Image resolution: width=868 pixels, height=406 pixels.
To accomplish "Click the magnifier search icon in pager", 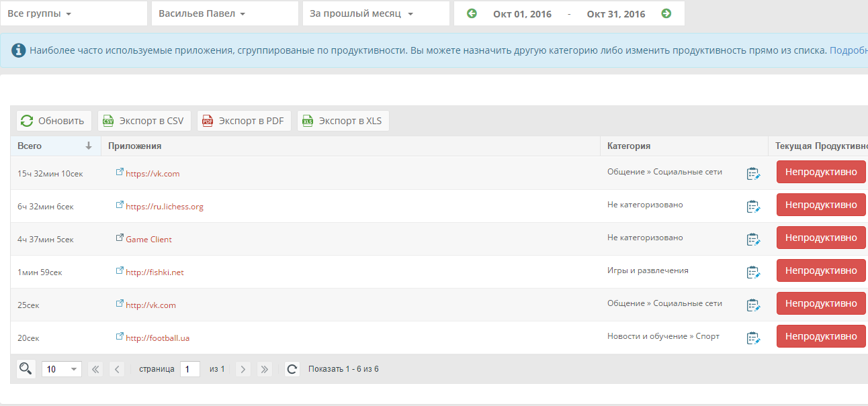I will click(x=26, y=368).
